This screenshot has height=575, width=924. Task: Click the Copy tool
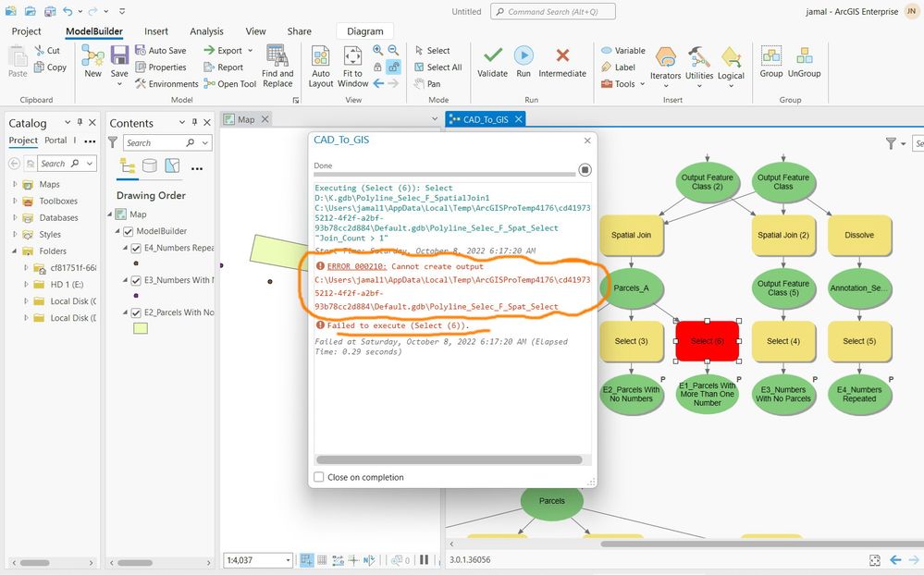[x=50, y=67]
